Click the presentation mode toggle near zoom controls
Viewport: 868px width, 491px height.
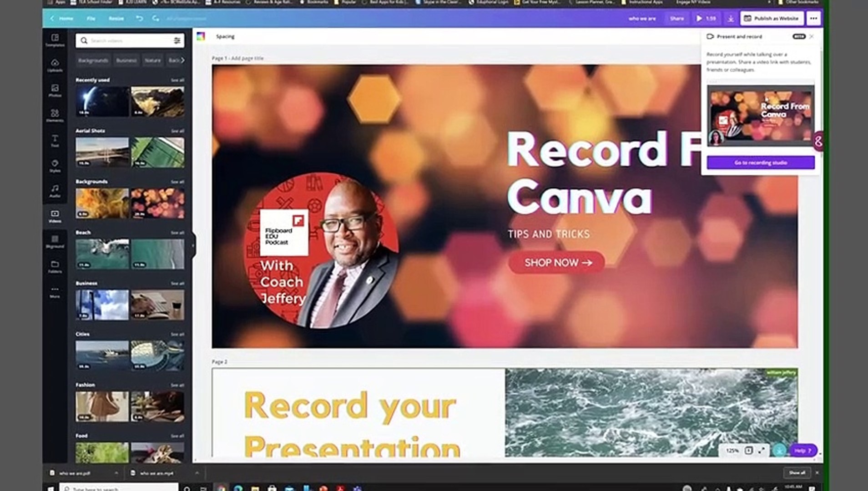747,451
